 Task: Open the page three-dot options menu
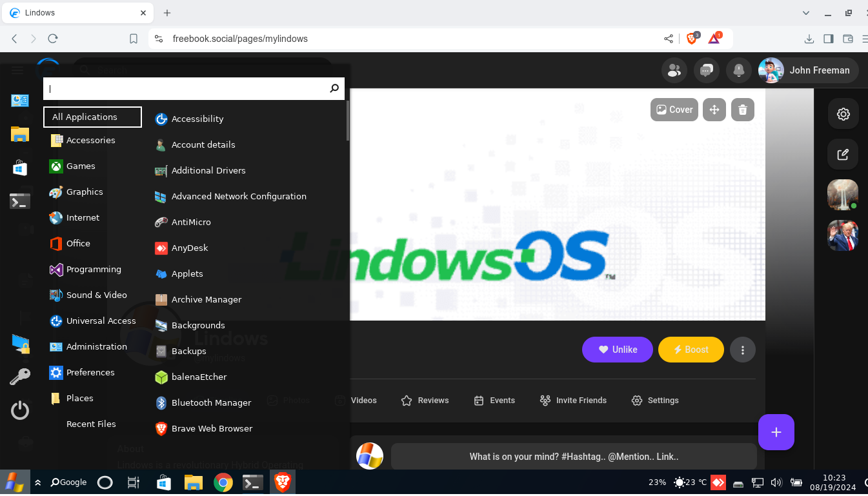(x=743, y=350)
